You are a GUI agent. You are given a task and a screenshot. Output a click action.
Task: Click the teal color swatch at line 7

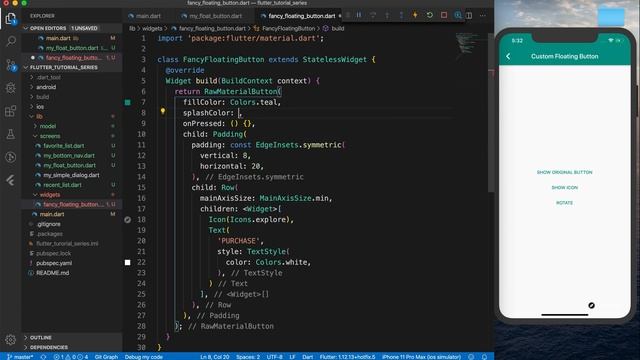click(x=128, y=102)
